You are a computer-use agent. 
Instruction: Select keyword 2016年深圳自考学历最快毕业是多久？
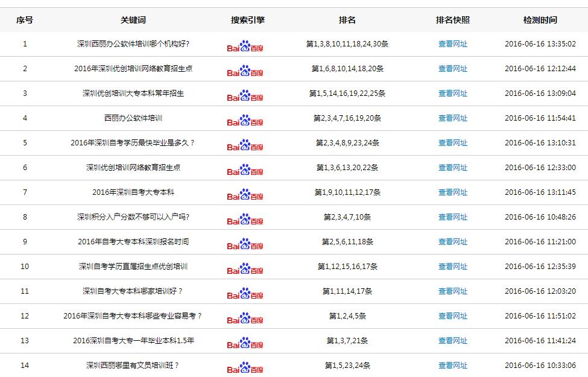pos(133,143)
